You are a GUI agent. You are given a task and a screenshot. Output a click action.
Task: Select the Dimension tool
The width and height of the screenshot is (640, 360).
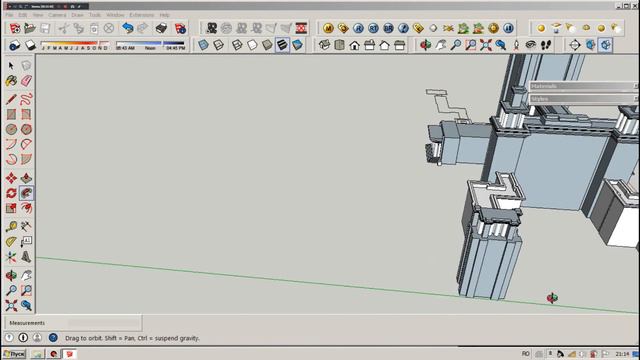26,227
